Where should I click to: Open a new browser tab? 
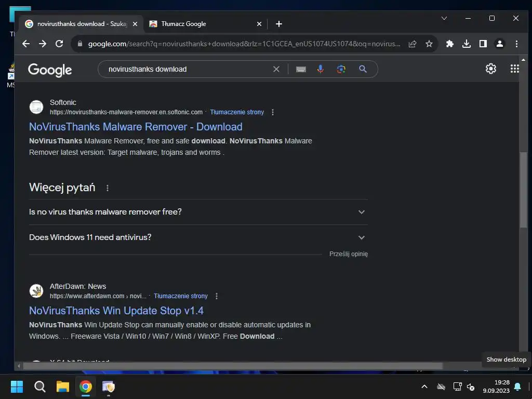279,24
